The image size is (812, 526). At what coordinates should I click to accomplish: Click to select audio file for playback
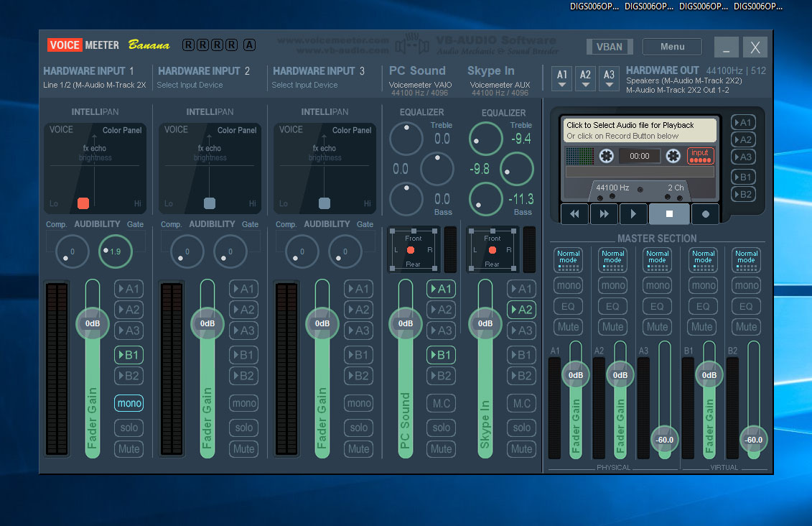(x=640, y=131)
